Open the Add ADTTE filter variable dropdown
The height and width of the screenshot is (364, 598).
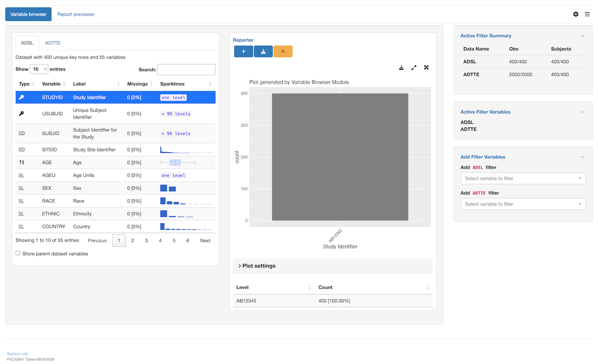click(523, 204)
